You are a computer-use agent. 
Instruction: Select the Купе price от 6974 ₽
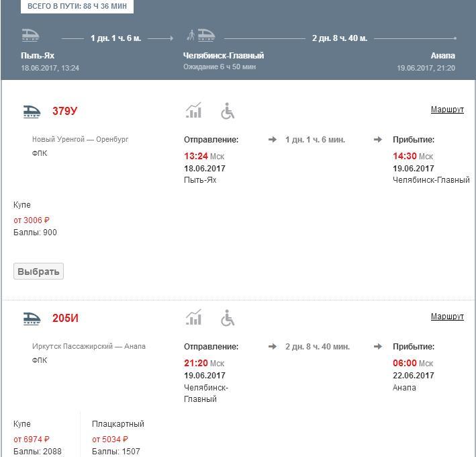pyautogui.click(x=32, y=440)
